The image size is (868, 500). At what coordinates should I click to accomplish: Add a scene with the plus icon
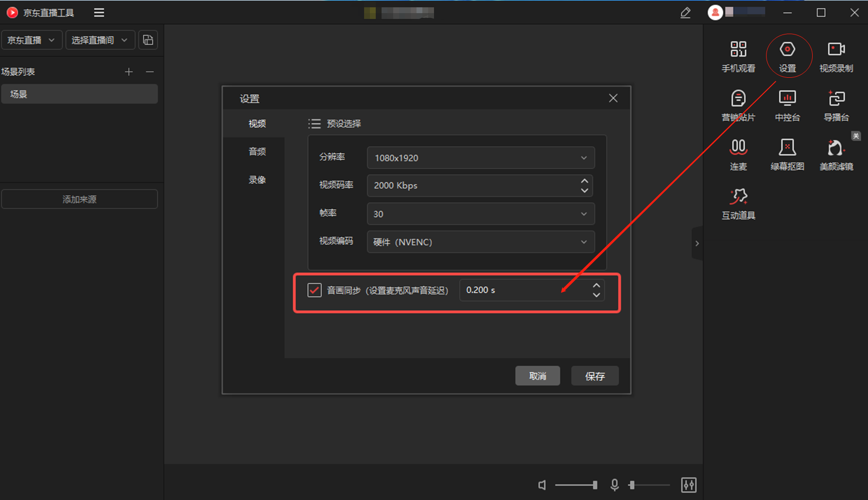(129, 72)
